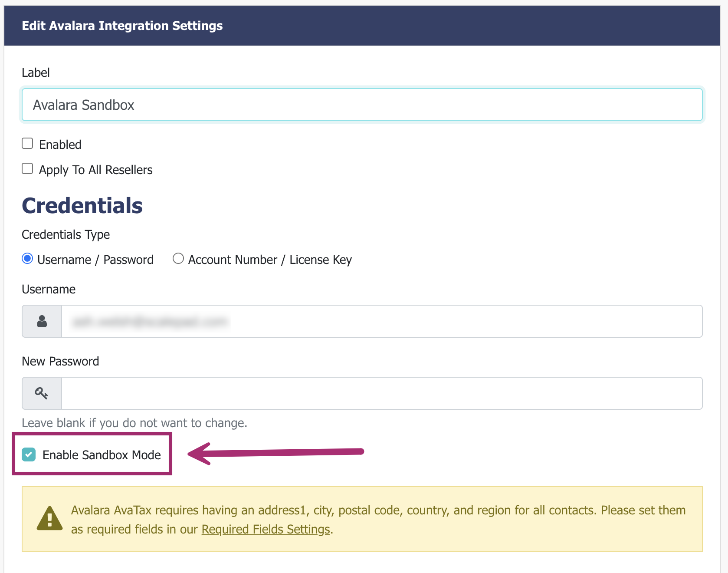
Task: Click the 'Leave blank if you do not want to change.' hint
Action: [x=134, y=423]
